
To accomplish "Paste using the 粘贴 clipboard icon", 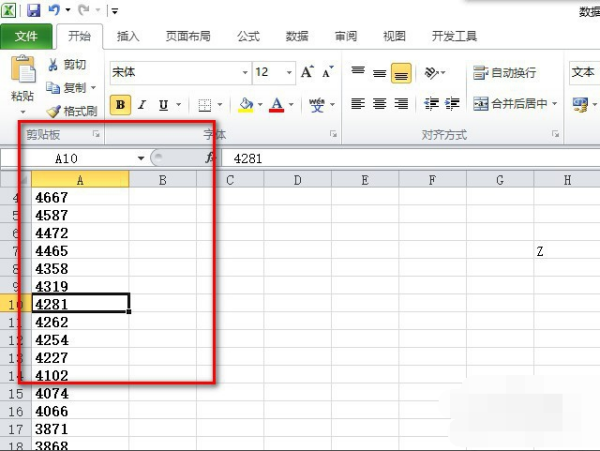I will (x=23, y=69).
